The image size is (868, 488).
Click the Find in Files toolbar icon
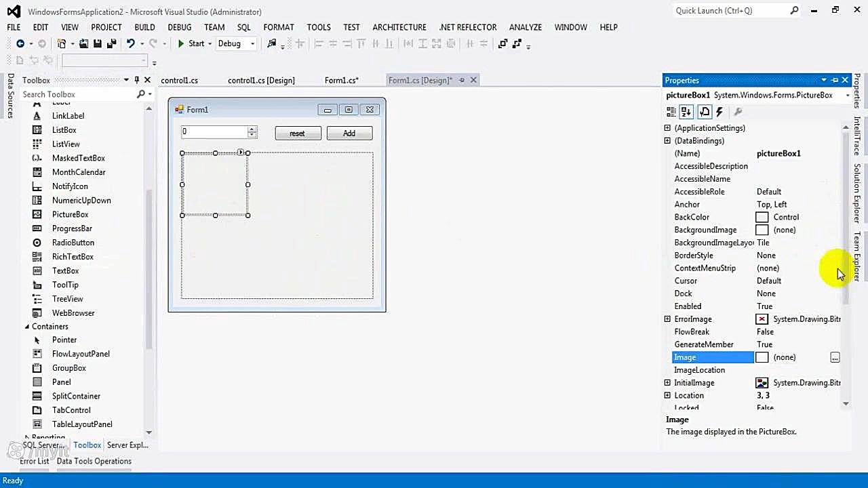point(272,43)
